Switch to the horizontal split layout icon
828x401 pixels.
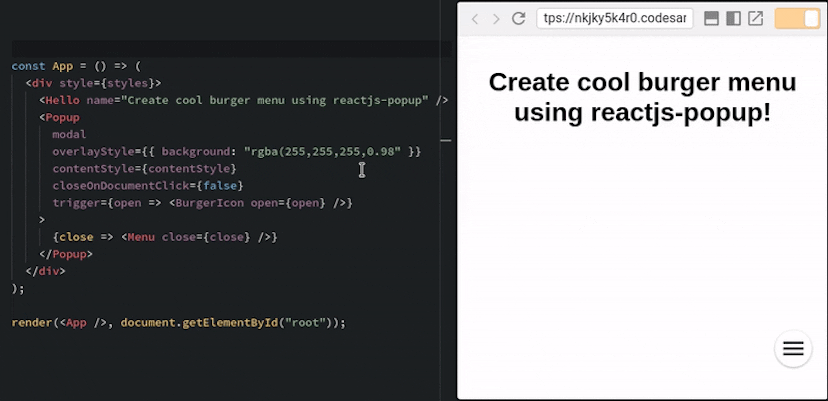click(x=712, y=19)
